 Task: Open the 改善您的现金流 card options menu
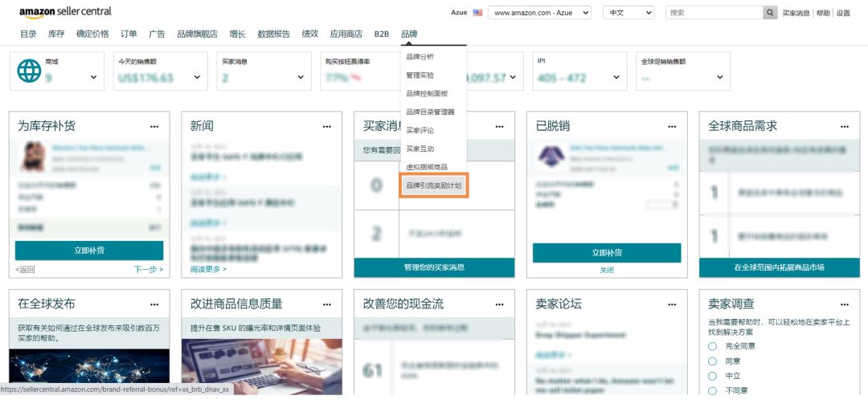tap(500, 304)
